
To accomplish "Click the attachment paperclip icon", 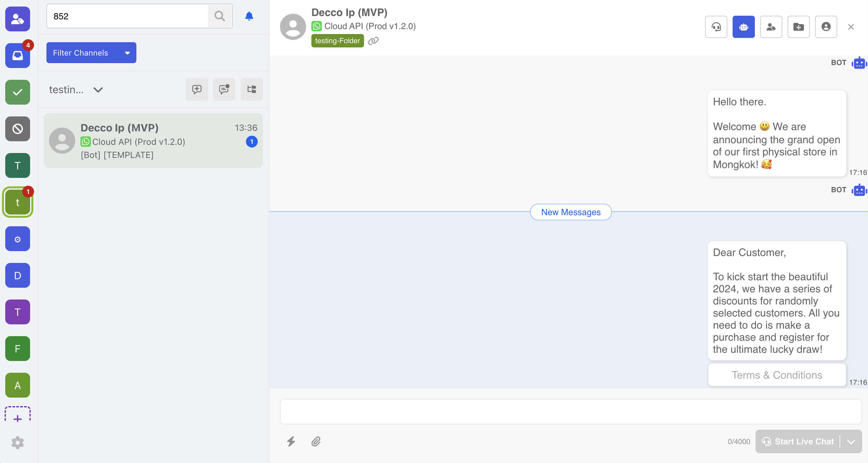I will click(316, 441).
